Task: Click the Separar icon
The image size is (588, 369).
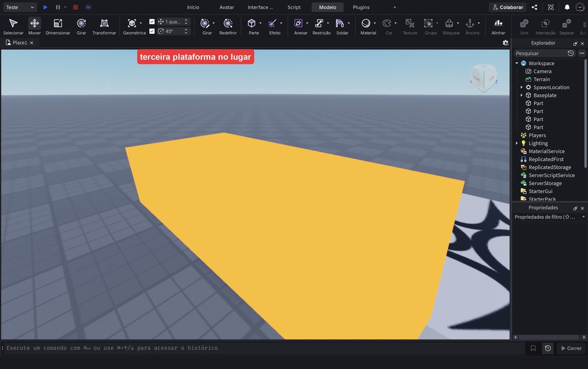Action: tap(566, 23)
